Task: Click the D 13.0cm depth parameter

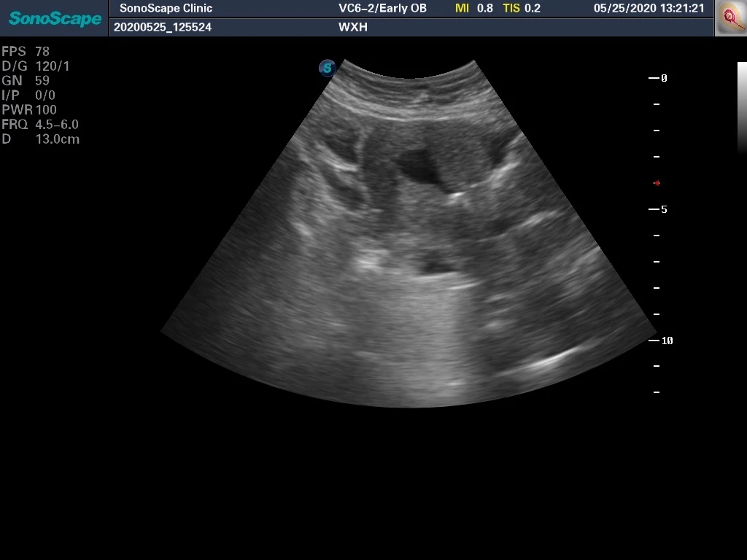Action: click(x=40, y=139)
